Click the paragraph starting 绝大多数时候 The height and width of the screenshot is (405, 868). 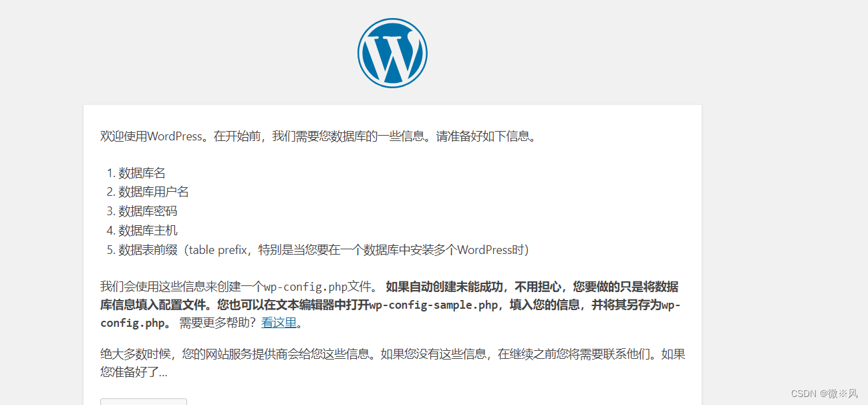(x=393, y=363)
